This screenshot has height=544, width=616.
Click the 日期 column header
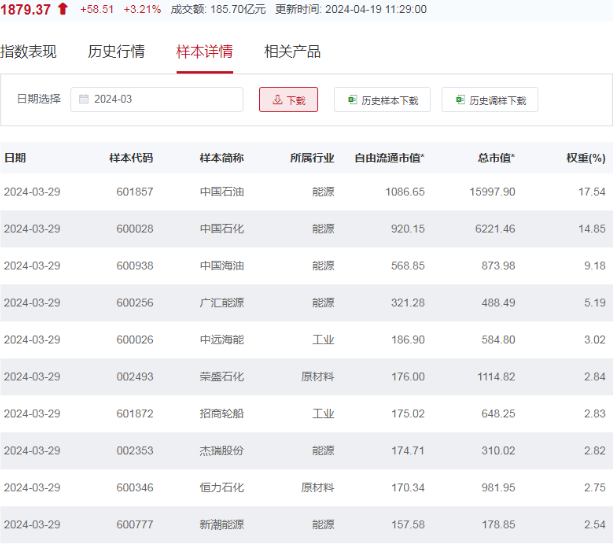click(x=15, y=158)
